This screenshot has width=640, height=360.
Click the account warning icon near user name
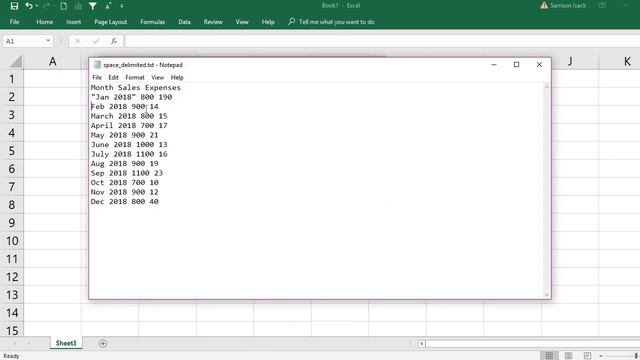coord(544,5)
